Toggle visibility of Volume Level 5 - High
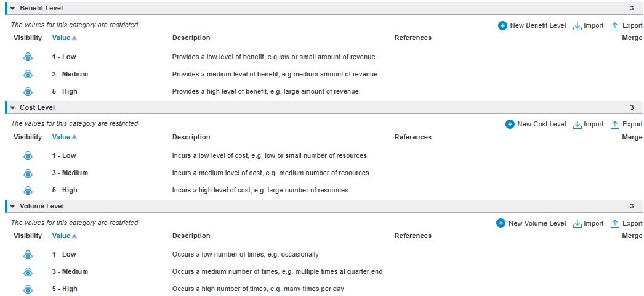 click(28, 289)
